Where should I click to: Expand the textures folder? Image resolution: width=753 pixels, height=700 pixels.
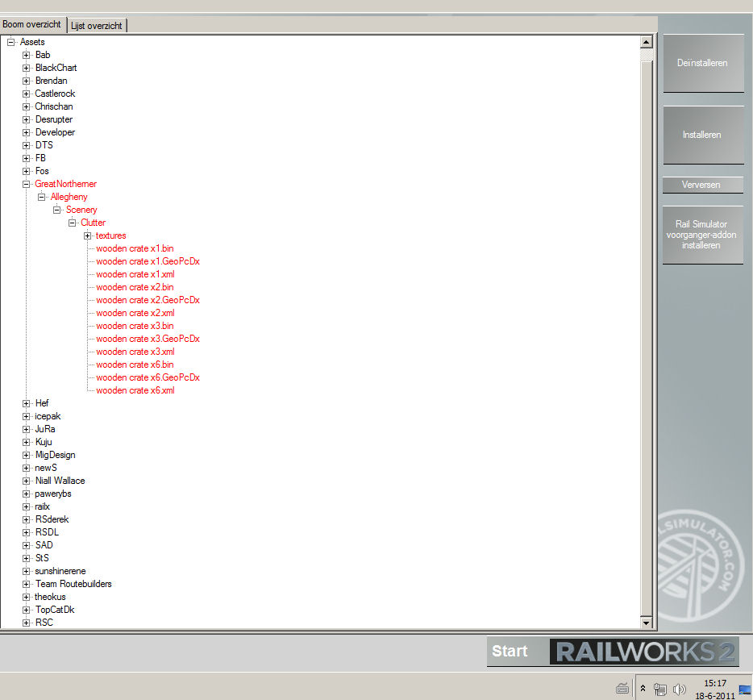87,236
